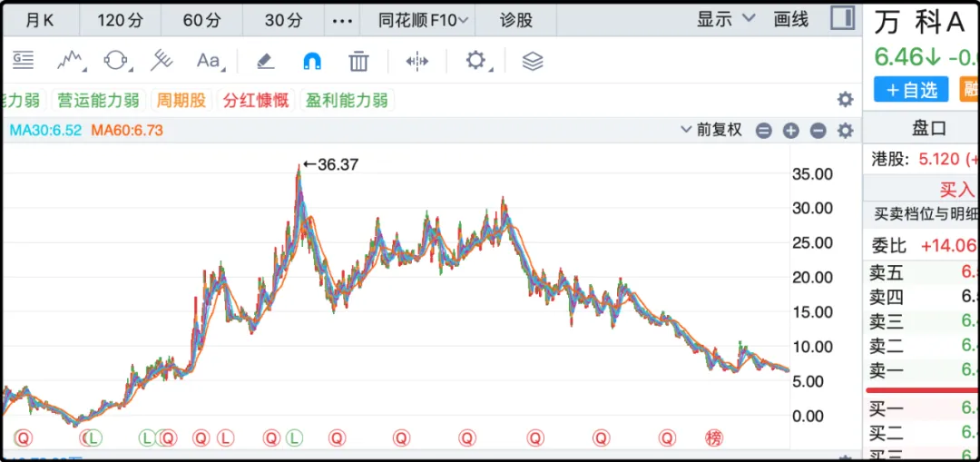
Task: Select the polyline drawing tool
Action: (x=71, y=61)
